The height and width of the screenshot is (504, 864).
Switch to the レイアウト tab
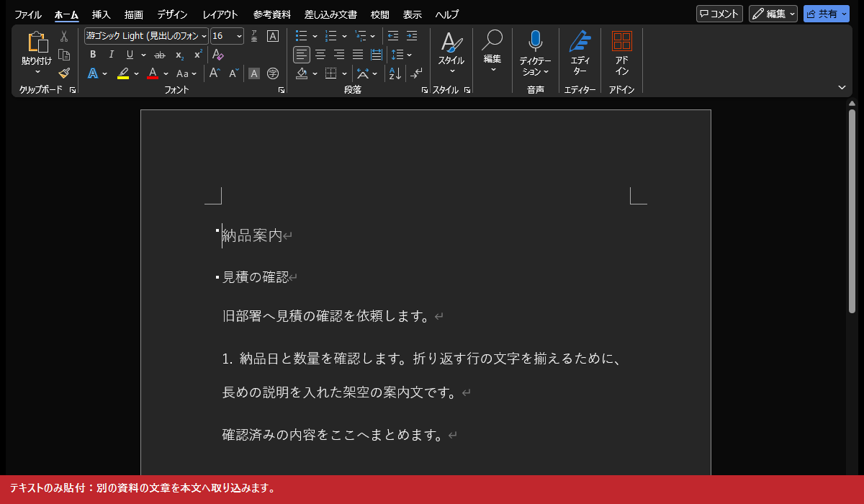(x=220, y=14)
